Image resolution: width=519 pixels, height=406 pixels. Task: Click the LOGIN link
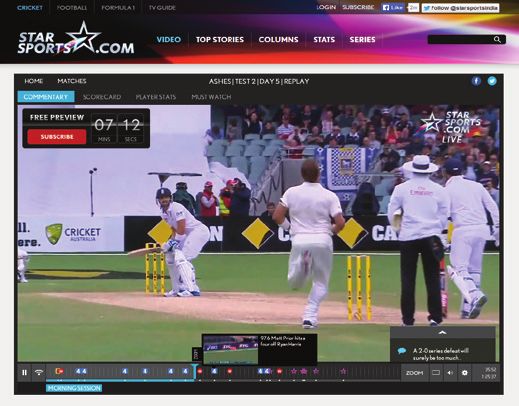pyautogui.click(x=326, y=7)
